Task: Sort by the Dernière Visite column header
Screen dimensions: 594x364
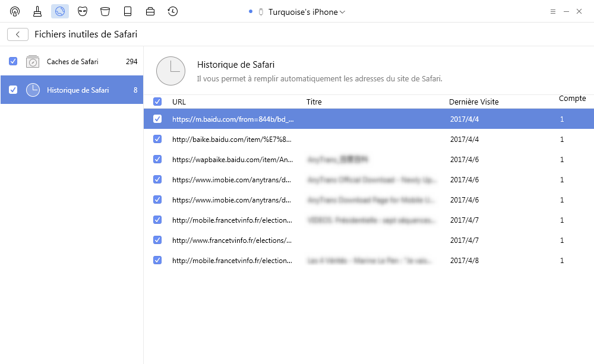Action: click(x=473, y=102)
